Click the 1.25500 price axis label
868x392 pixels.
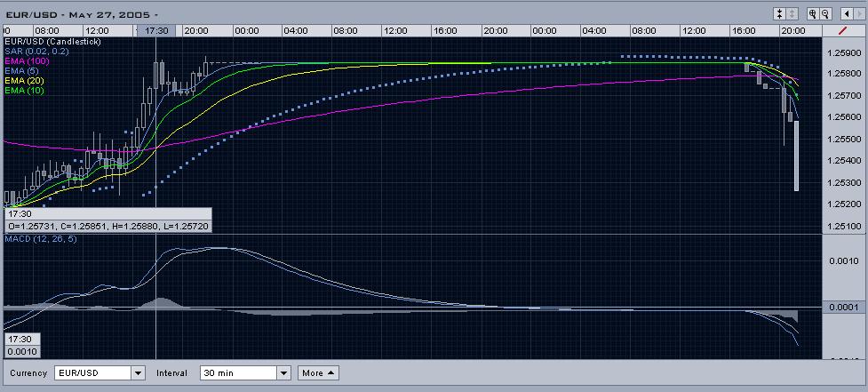pos(846,140)
